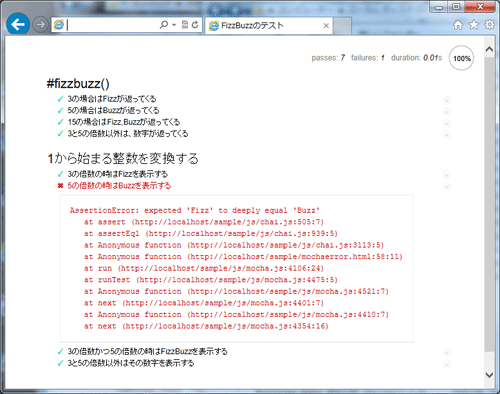Screen dimensions: 500x394
Task: Click stack line at assertEql chai.js:939:5
Action: pos(211,233)
